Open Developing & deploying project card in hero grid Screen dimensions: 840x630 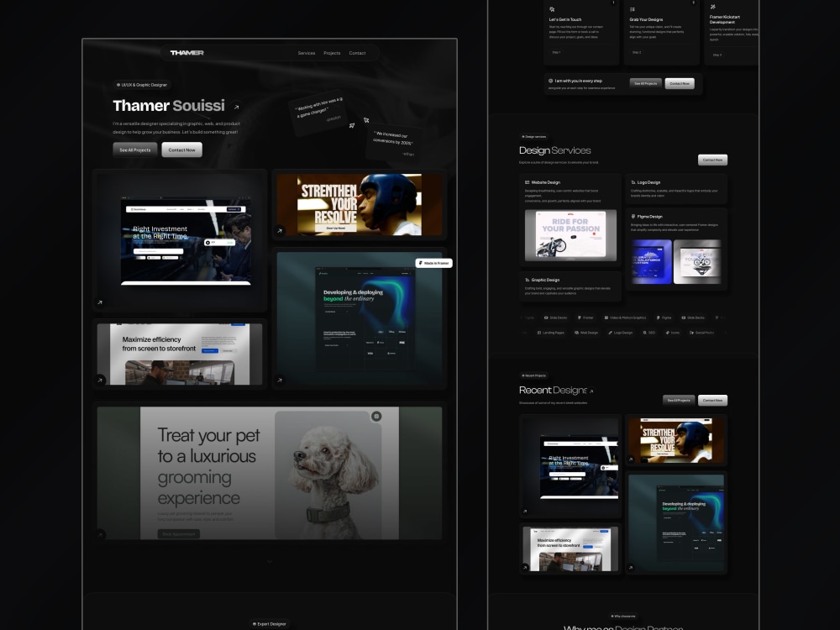pos(360,318)
